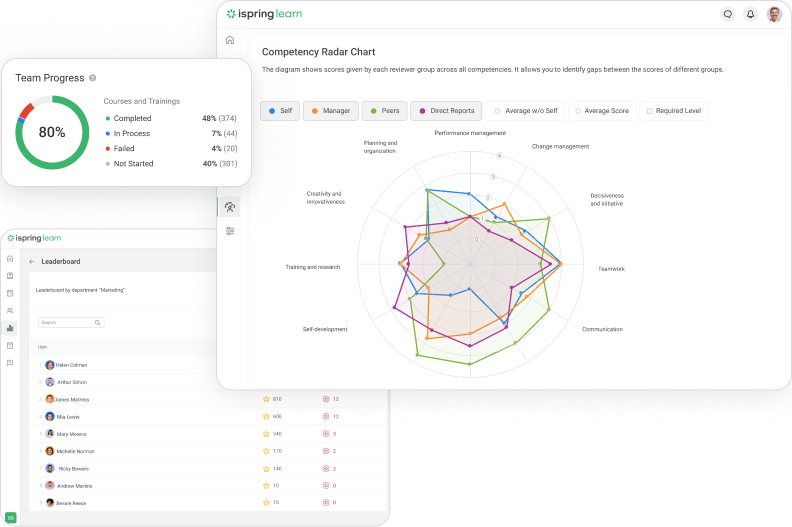Image resolution: width=792 pixels, height=527 pixels.
Task: Open the courses book icon in Leaderboard sidebar
Action: pos(10,276)
